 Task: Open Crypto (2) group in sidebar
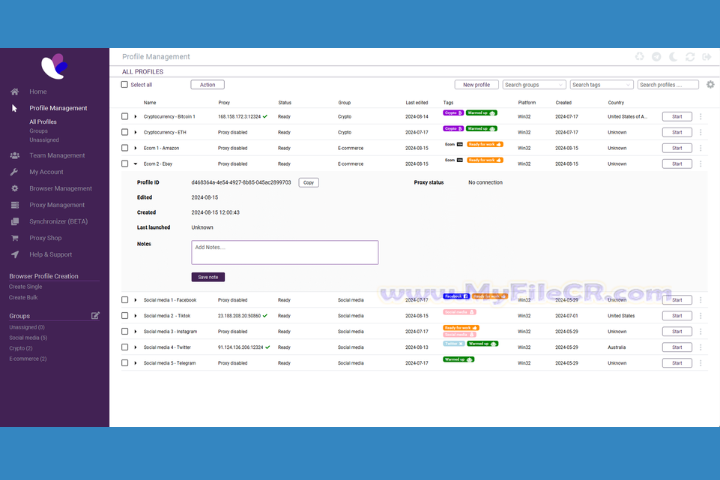[21, 348]
